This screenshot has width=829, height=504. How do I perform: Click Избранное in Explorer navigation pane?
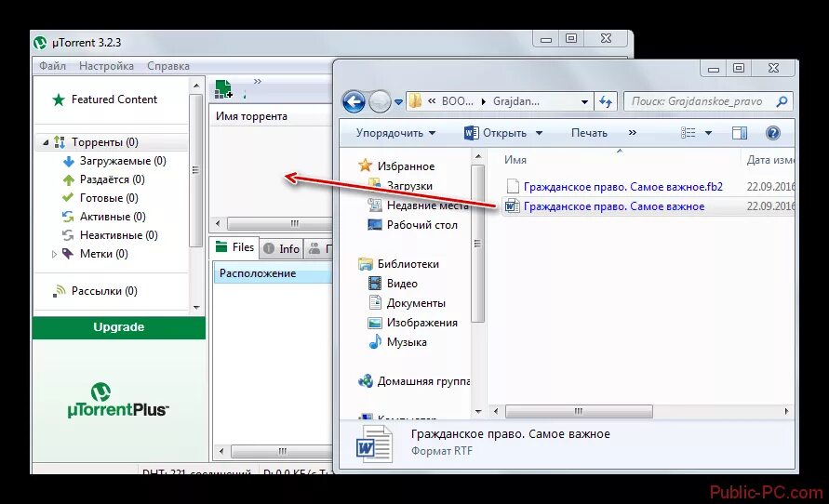click(406, 166)
